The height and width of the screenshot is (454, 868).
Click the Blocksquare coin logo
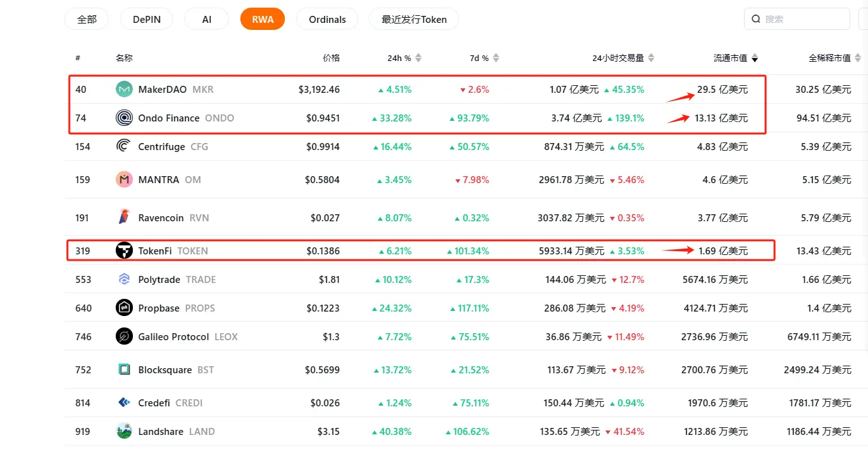[124, 369]
